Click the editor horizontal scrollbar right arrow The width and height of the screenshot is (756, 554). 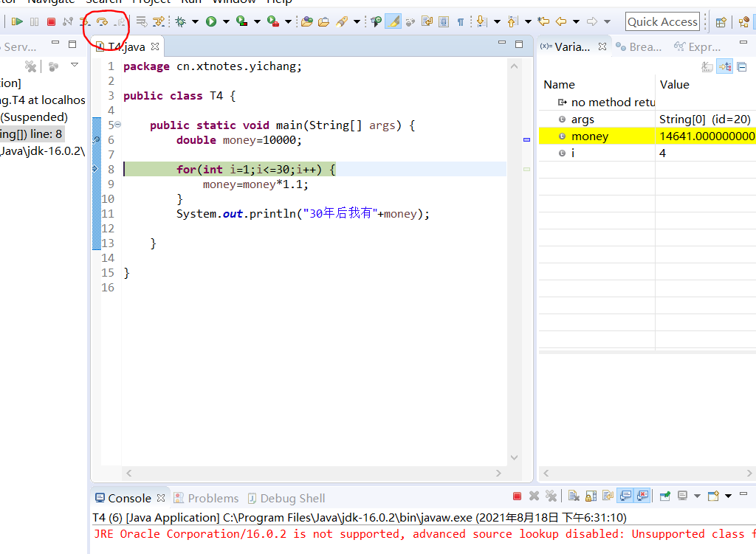498,474
